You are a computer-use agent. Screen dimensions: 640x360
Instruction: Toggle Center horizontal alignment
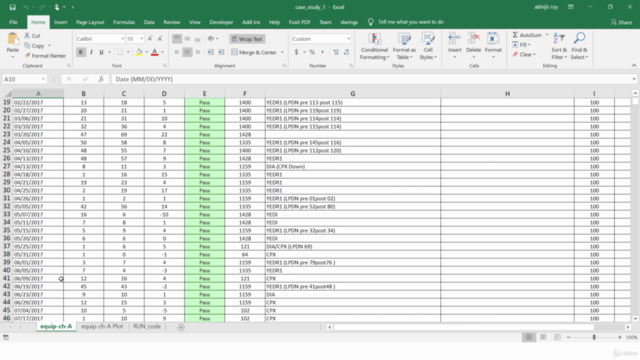point(187,52)
